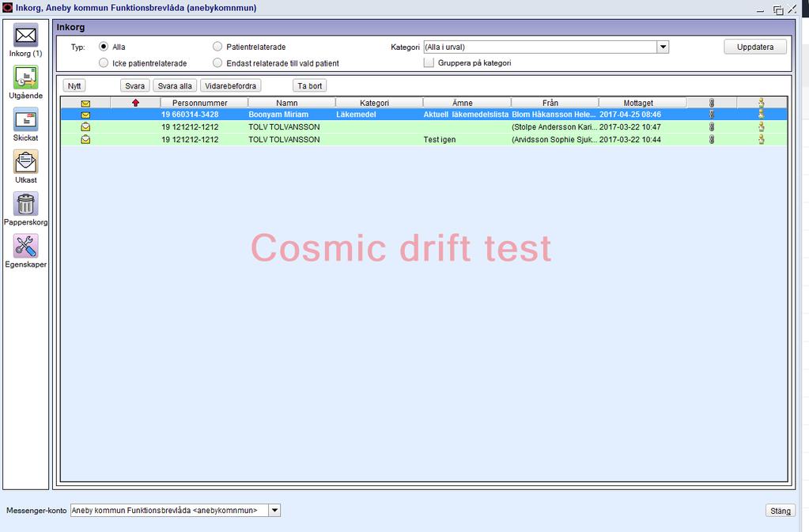Create a new message with Nytt
Screen dimensions: 809x532
click(x=74, y=86)
